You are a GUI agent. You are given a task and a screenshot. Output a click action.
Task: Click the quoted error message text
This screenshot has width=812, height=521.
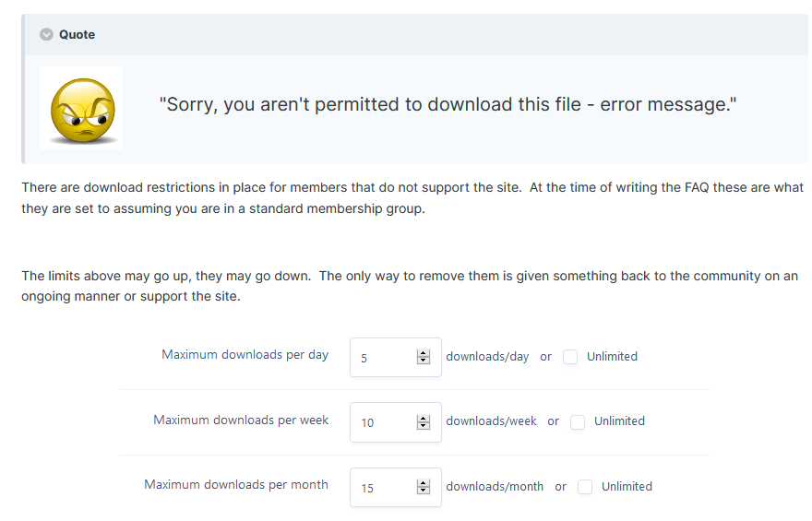(x=448, y=104)
